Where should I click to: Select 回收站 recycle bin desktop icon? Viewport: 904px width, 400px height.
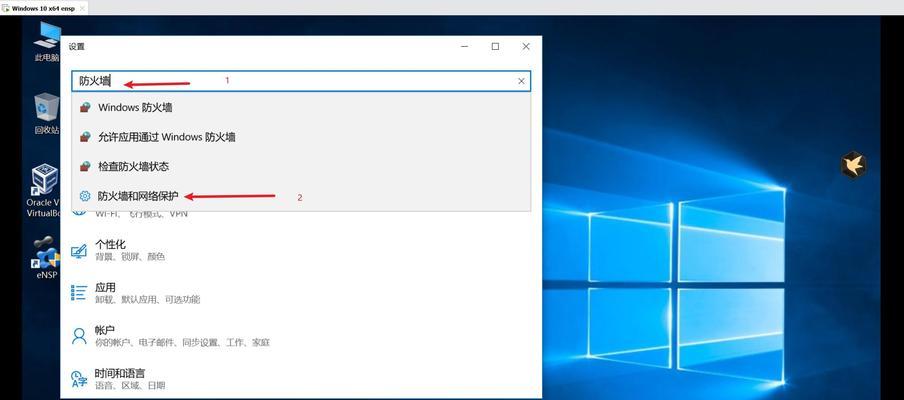tap(47, 114)
